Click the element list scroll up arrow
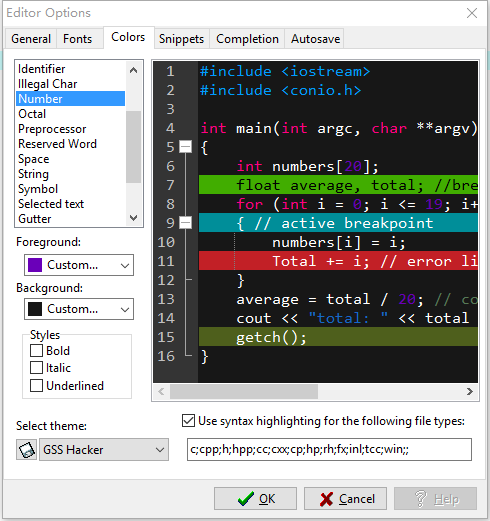 click(x=134, y=70)
